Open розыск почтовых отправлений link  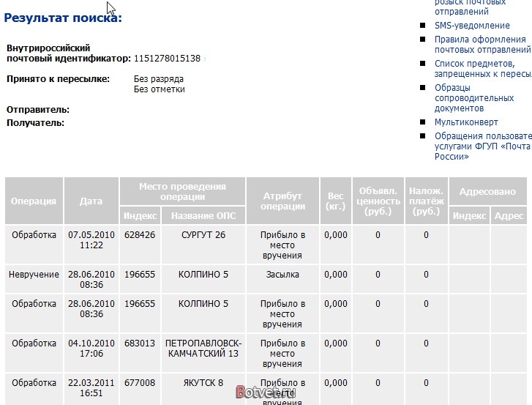pos(470,7)
